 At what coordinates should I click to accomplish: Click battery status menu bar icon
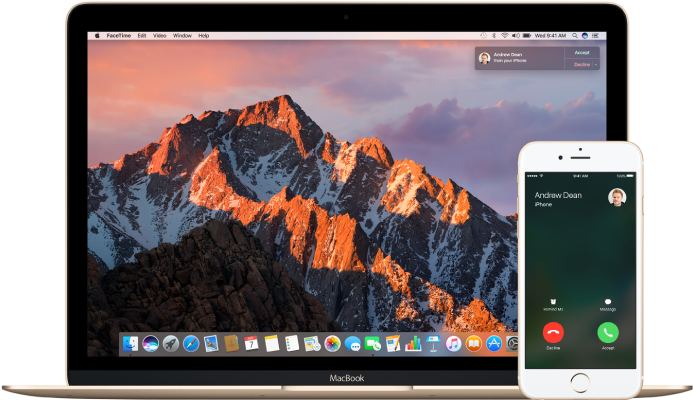click(x=527, y=36)
